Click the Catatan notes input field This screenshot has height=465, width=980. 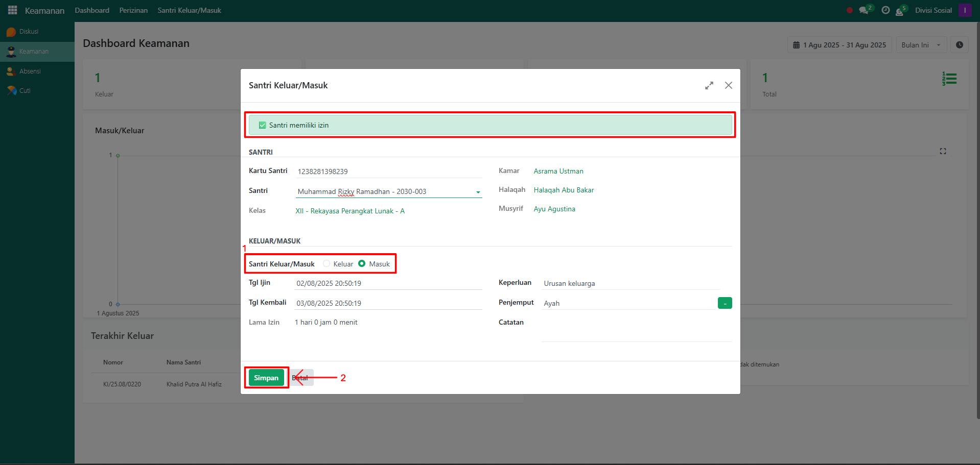(636, 333)
